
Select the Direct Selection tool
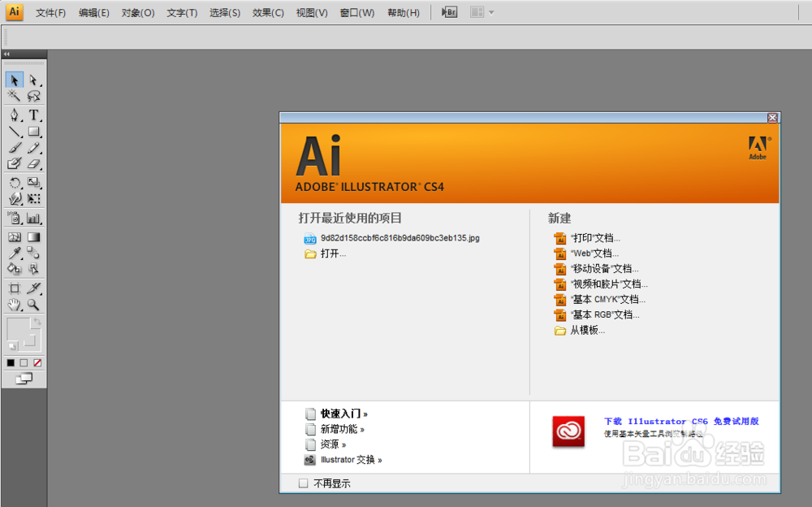33,80
